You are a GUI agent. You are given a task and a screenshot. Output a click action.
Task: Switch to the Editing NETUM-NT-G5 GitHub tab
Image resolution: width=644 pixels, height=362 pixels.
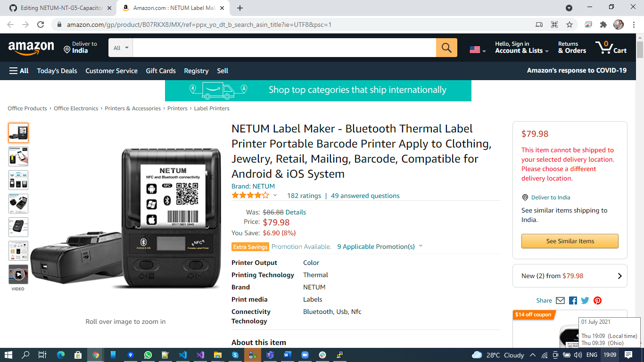[62, 8]
